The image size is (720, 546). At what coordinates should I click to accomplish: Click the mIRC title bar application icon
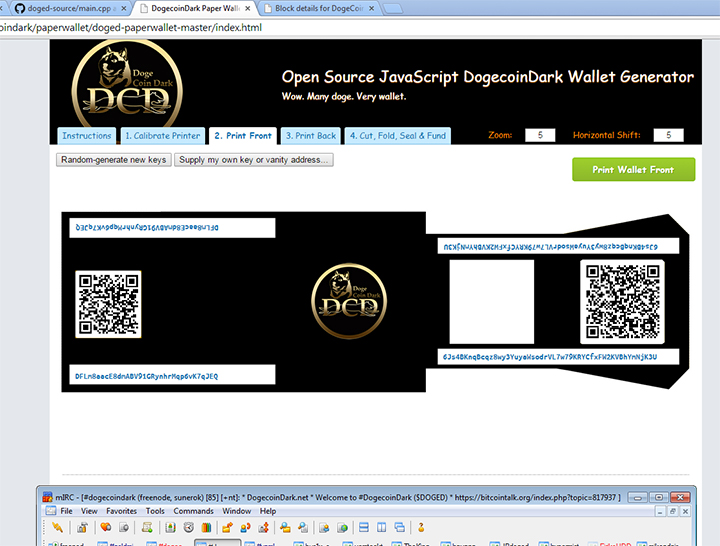coord(47,497)
